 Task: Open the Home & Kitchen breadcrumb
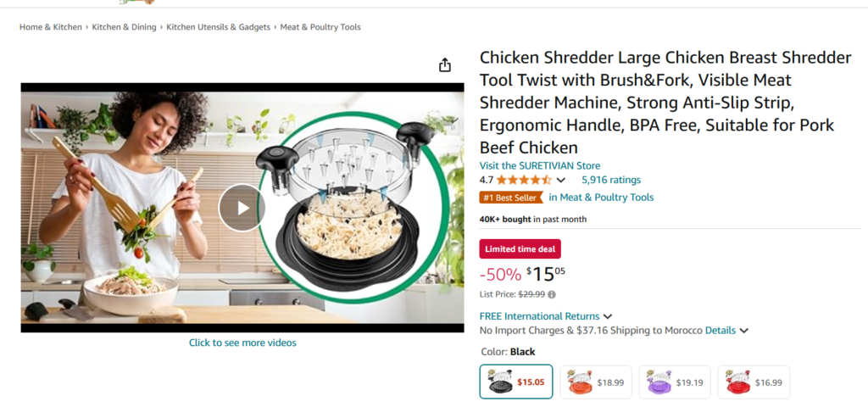[51, 27]
